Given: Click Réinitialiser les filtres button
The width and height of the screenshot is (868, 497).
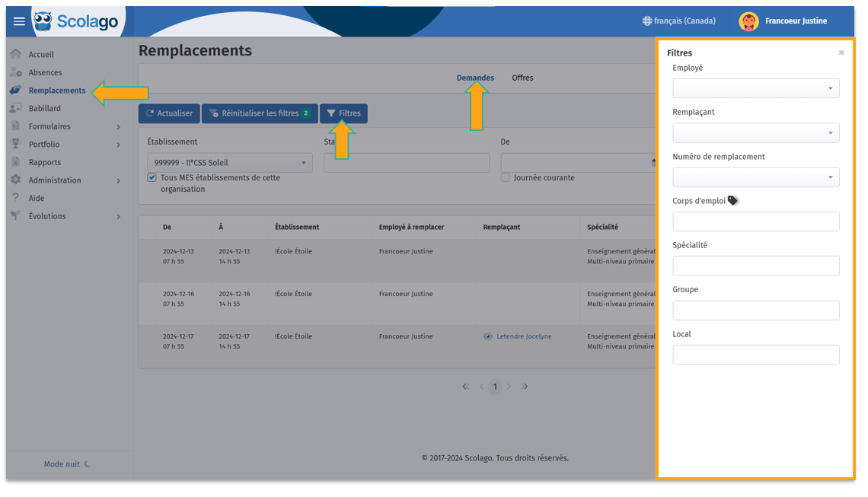Looking at the screenshot, I should (x=260, y=113).
